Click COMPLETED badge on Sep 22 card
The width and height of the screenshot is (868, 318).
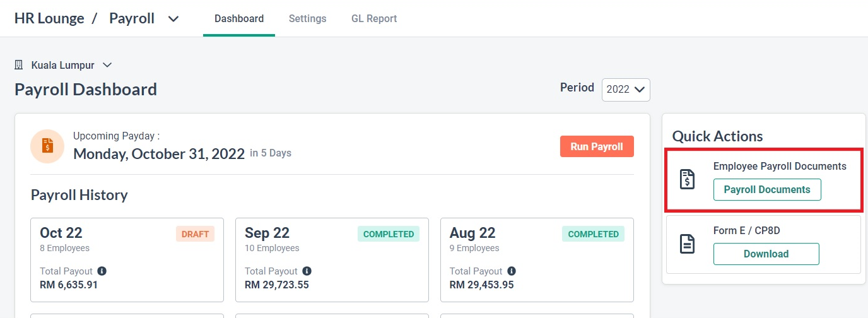389,234
